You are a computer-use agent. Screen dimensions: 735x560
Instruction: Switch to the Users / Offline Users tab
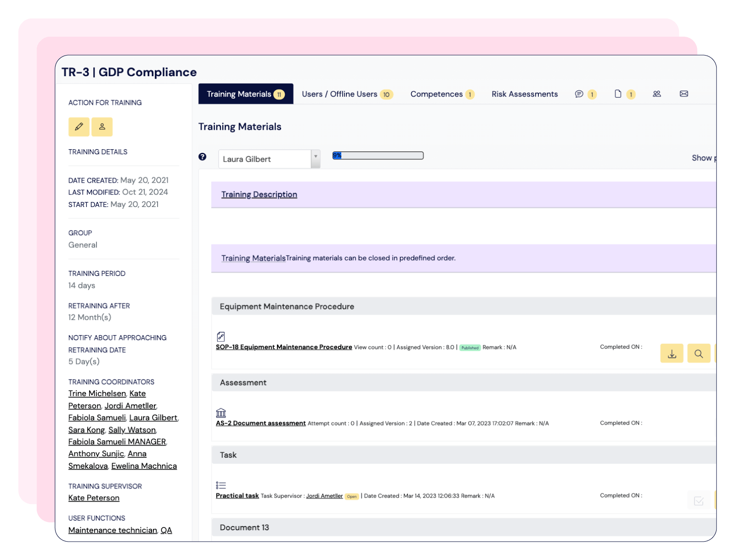(347, 94)
